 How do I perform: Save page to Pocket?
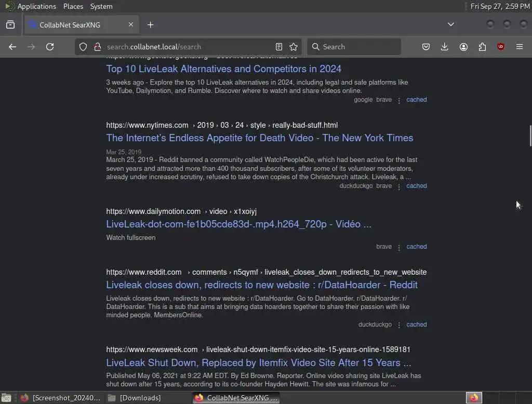[x=426, y=47]
